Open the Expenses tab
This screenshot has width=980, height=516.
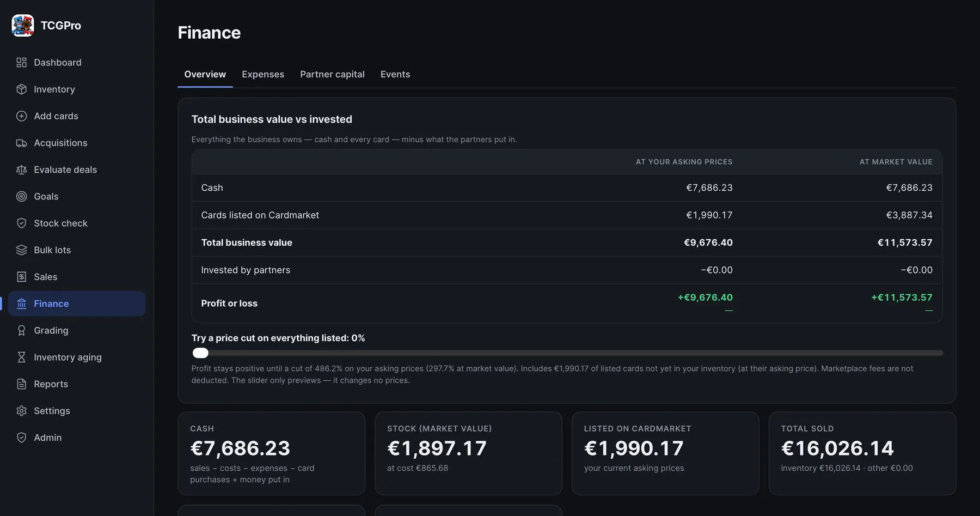click(x=263, y=74)
